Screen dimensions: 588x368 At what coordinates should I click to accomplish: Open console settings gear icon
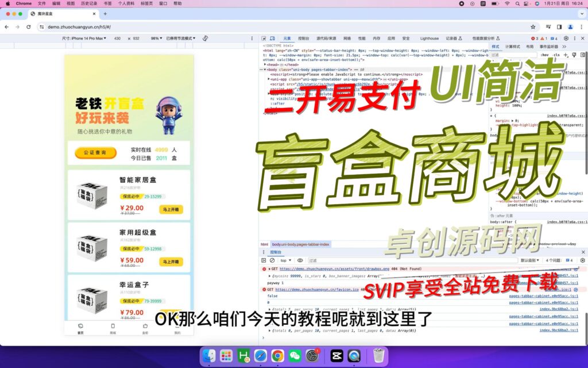582,260
